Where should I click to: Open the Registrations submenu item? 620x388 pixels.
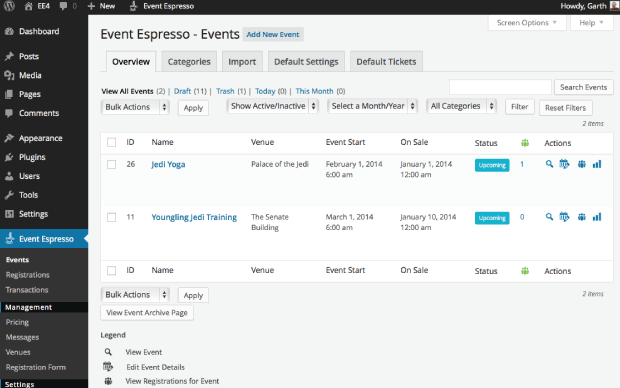click(x=28, y=275)
